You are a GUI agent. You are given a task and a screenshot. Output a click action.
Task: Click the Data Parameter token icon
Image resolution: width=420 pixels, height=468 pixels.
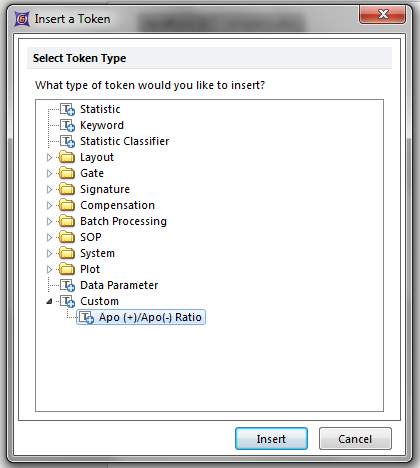pyautogui.click(x=67, y=285)
